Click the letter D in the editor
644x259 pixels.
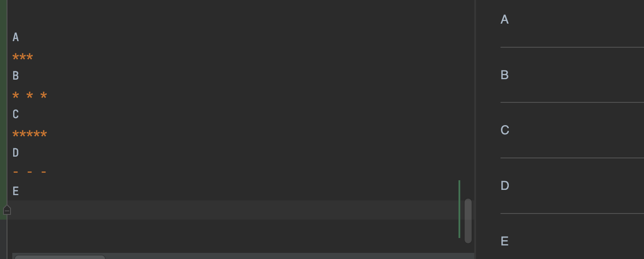(16, 153)
